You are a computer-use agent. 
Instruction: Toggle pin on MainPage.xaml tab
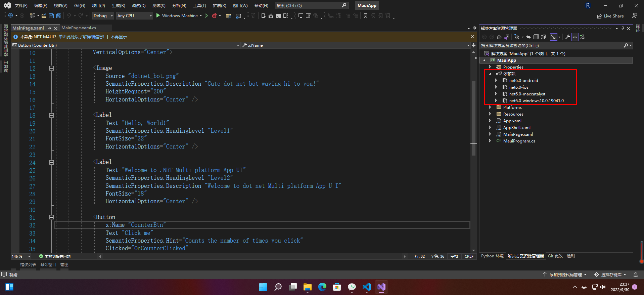[x=50, y=28]
